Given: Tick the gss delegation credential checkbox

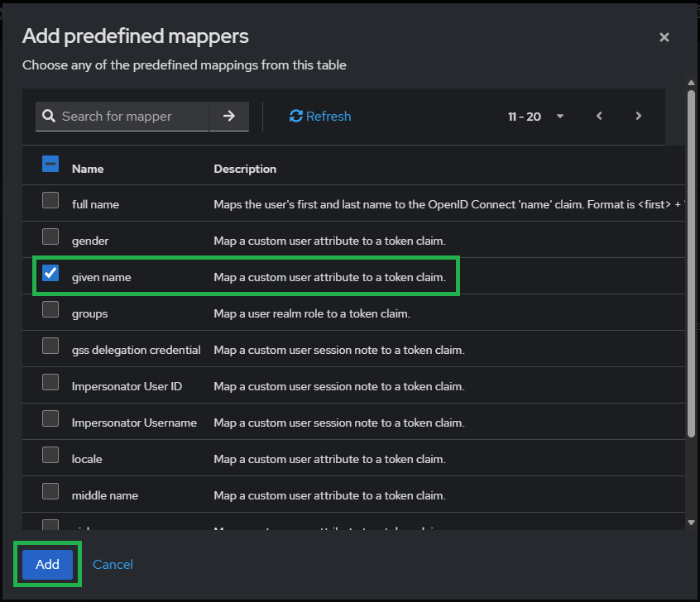Looking at the screenshot, I should [x=50, y=346].
